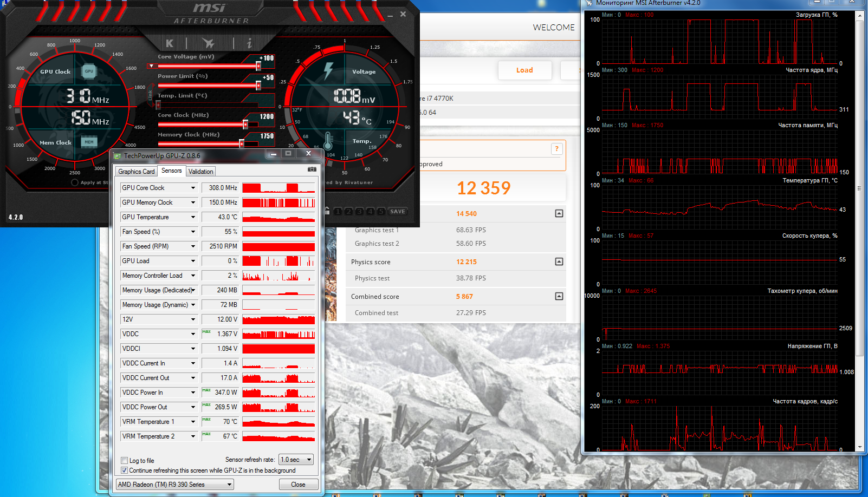Screen dimensions: 868x497
Task: Adjust the Core Clock slider handle
Action: [x=245, y=125]
